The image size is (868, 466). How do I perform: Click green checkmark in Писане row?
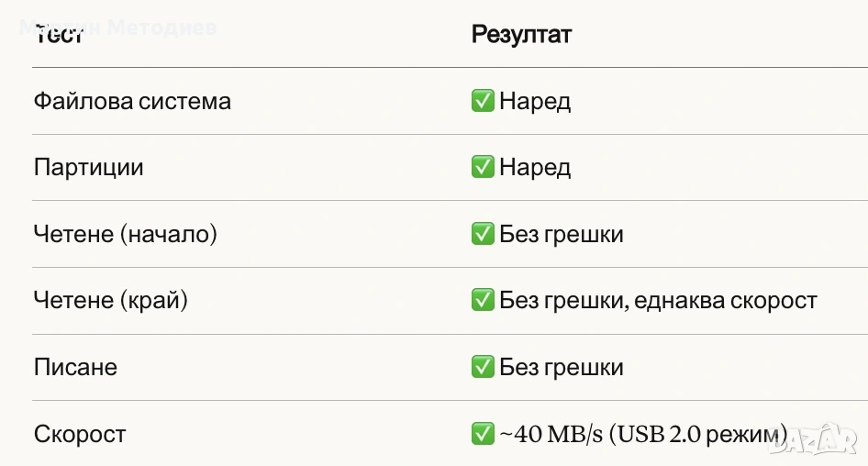click(x=482, y=367)
